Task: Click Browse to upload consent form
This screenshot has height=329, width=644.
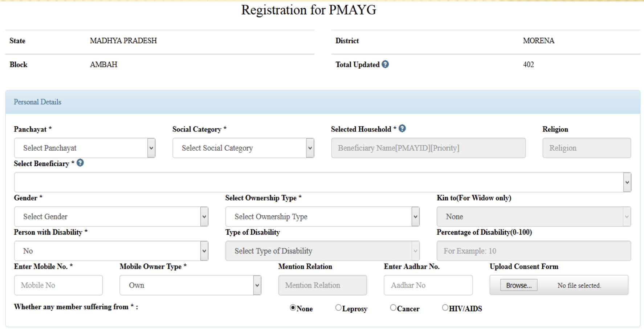Action: pyautogui.click(x=518, y=285)
